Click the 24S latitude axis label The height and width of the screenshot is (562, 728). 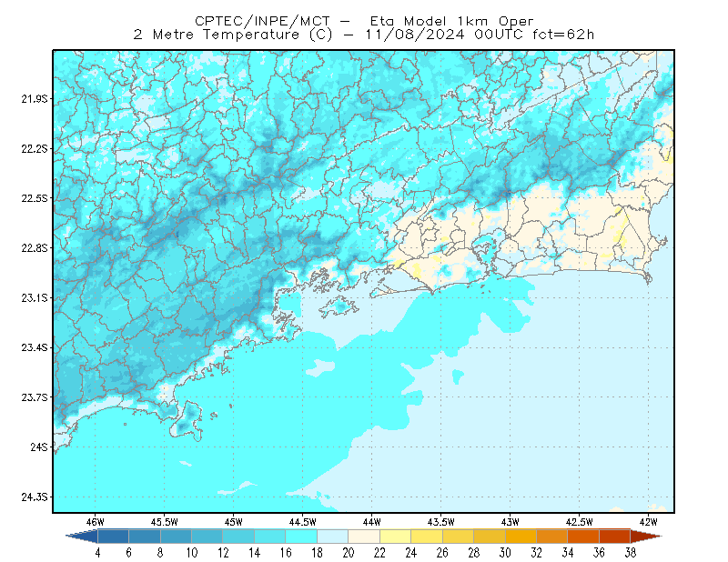point(39,447)
